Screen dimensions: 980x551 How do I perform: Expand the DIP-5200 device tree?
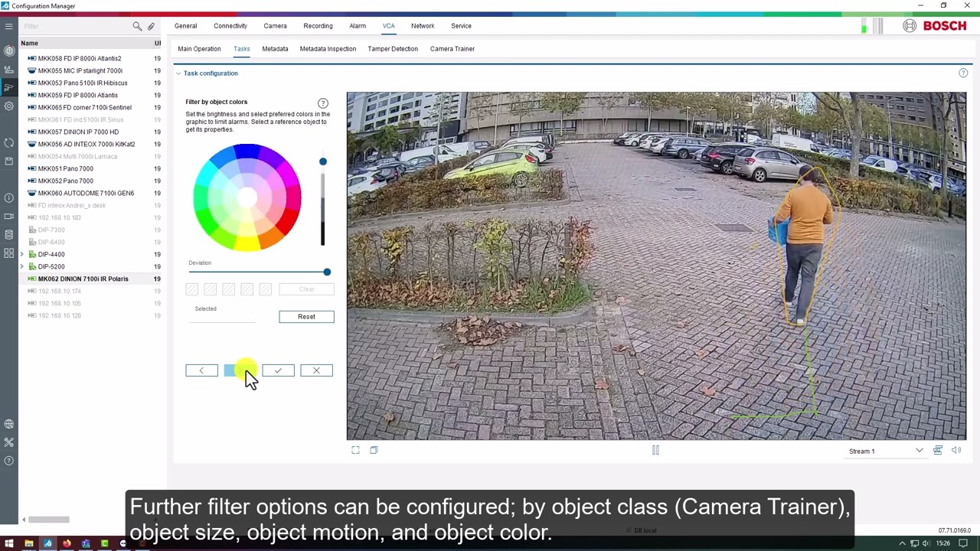[x=22, y=266]
